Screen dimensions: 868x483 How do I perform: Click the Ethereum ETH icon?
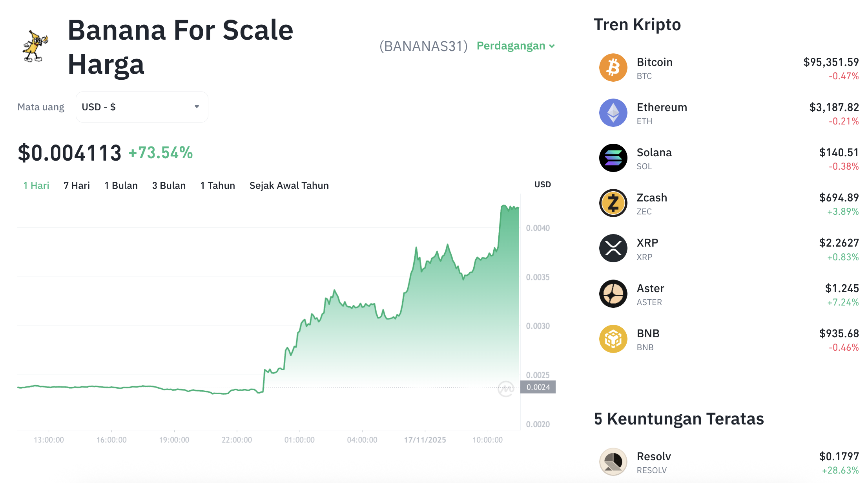pos(613,113)
